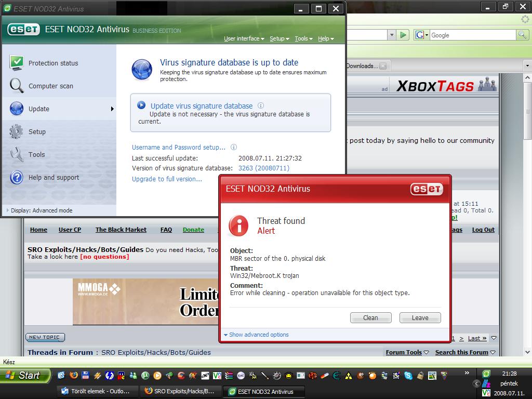Launch Skype from the quick launch bar

point(408,375)
